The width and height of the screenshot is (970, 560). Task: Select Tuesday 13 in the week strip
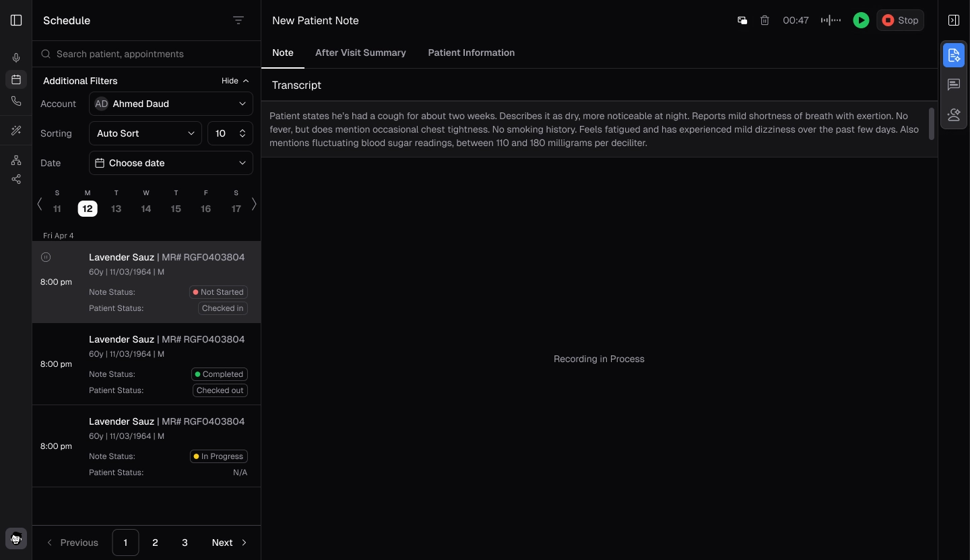pyautogui.click(x=117, y=203)
